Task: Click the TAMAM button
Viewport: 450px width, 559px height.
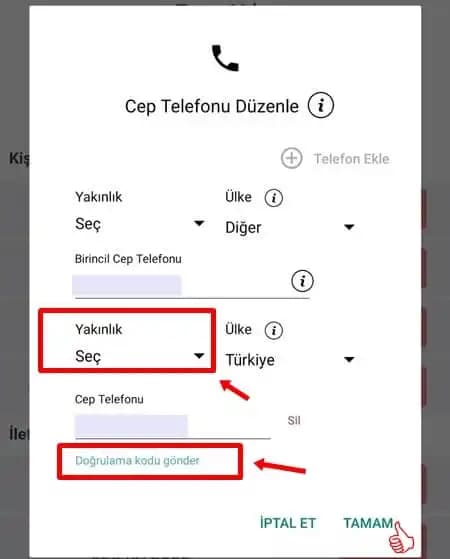Action: point(368,523)
